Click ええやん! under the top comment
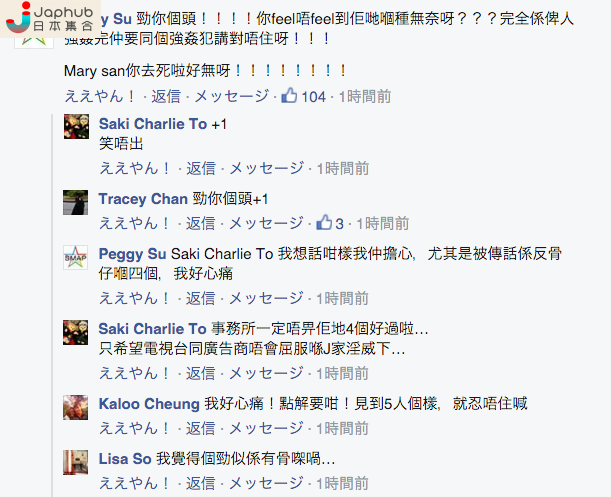The width and height of the screenshot is (611, 497). point(100,96)
